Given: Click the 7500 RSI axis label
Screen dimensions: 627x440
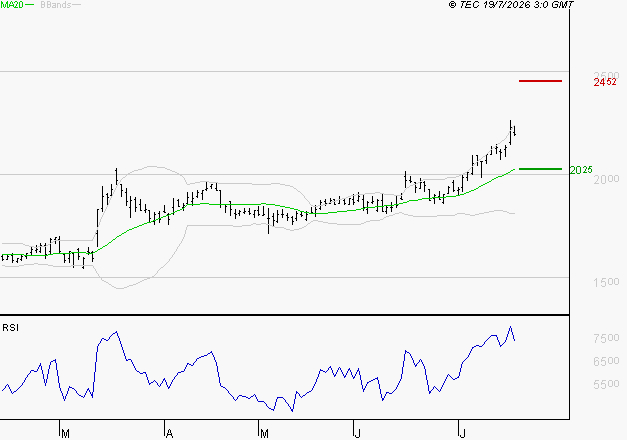Looking at the screenshot, I should pyautogui.click(x=606, y=338).
